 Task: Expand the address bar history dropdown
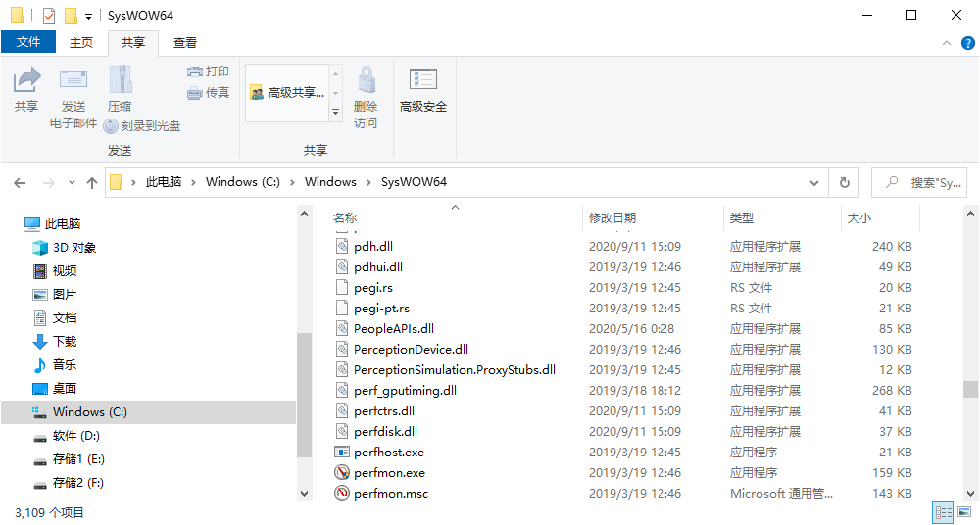(x=813, y=183)
